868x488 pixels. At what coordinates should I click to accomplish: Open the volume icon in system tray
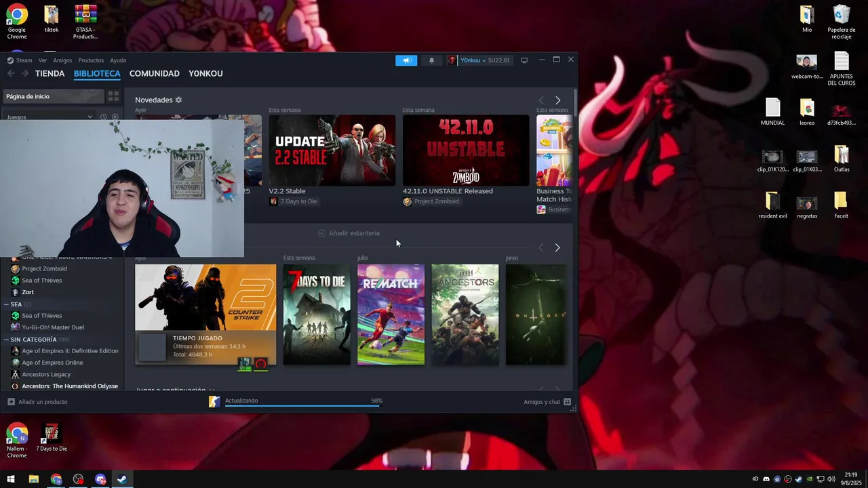[831, 479]
